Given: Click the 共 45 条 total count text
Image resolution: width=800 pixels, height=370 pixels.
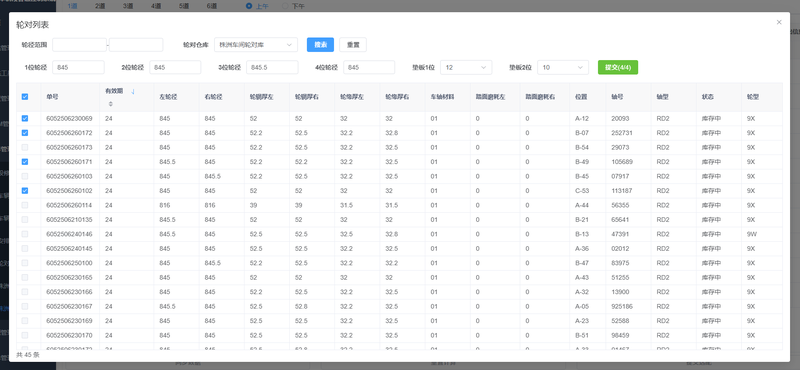Looking at the screenshot, I should click(28, 354).
